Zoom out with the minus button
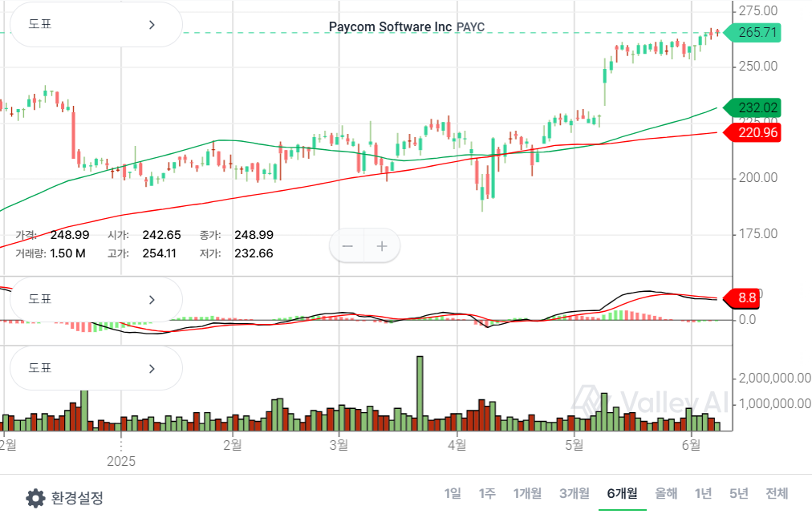Screen dimensions: 812x518 pyautogui.click(x=347, y=246)
